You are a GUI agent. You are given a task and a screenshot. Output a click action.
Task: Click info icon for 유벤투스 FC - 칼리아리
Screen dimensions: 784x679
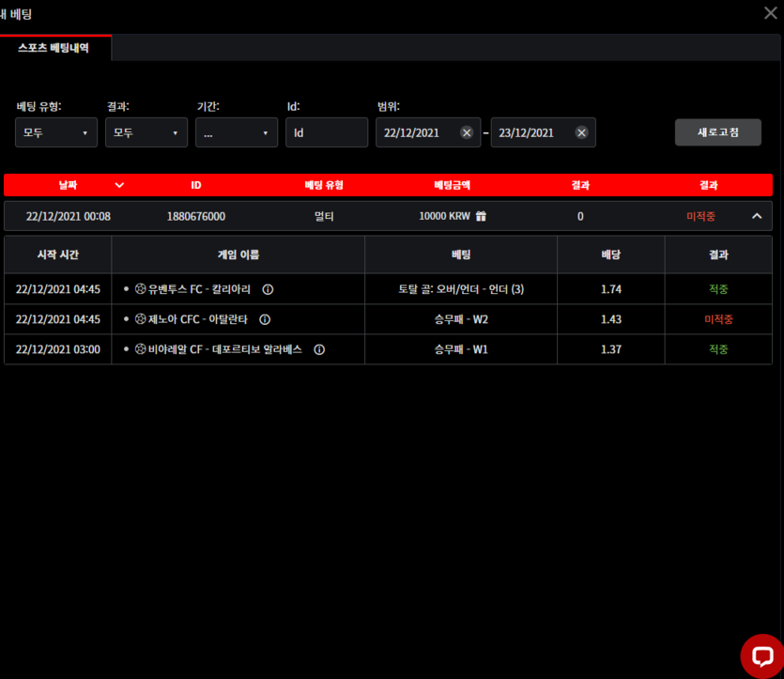pyautogui.click(x=268, y=289)
